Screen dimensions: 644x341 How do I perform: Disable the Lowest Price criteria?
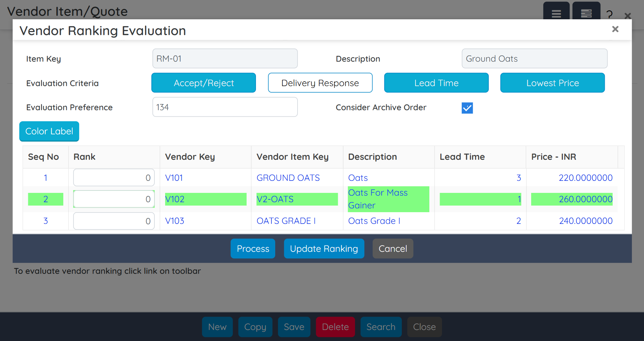552,83
